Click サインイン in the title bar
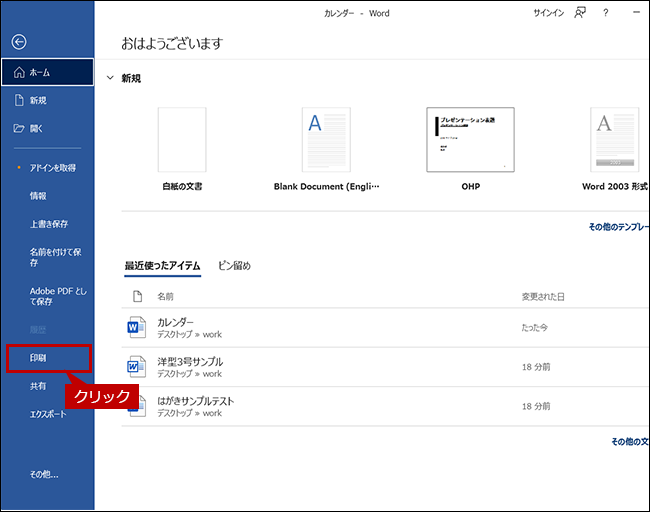Viewport: 650px width, 512px height. tap(548, 13)
